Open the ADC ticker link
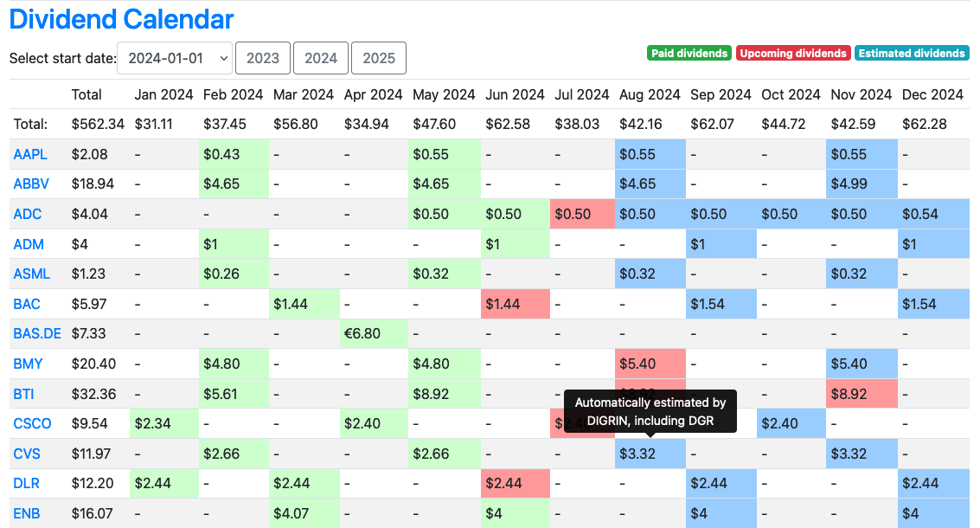This screenshot has height=528, width=980. 28,214
